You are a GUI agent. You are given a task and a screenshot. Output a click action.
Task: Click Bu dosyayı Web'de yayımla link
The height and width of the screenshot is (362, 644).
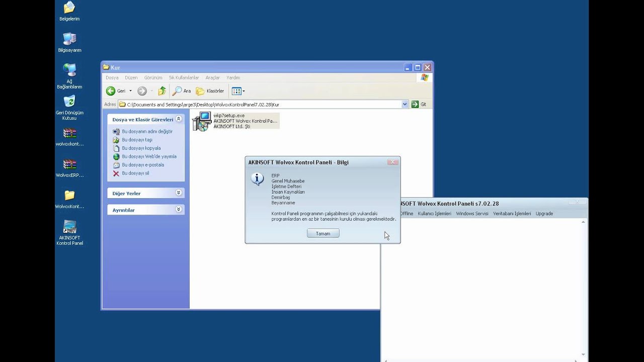(x=149, y=156)
